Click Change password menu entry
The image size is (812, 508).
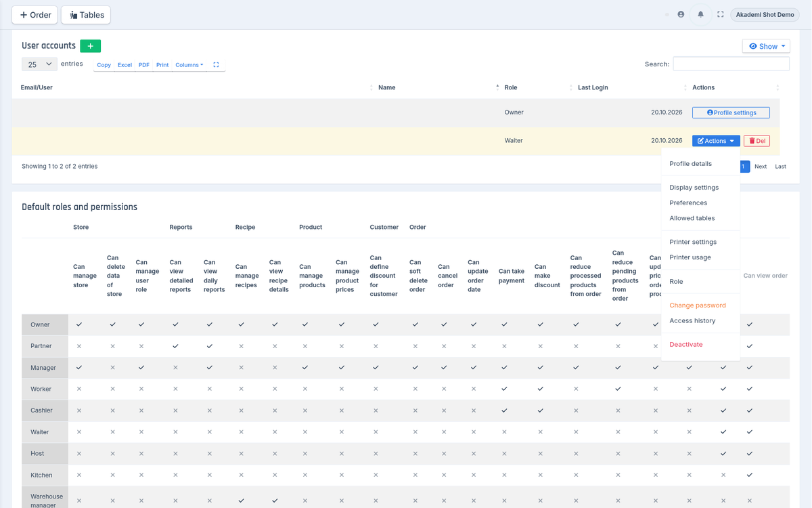698,305
